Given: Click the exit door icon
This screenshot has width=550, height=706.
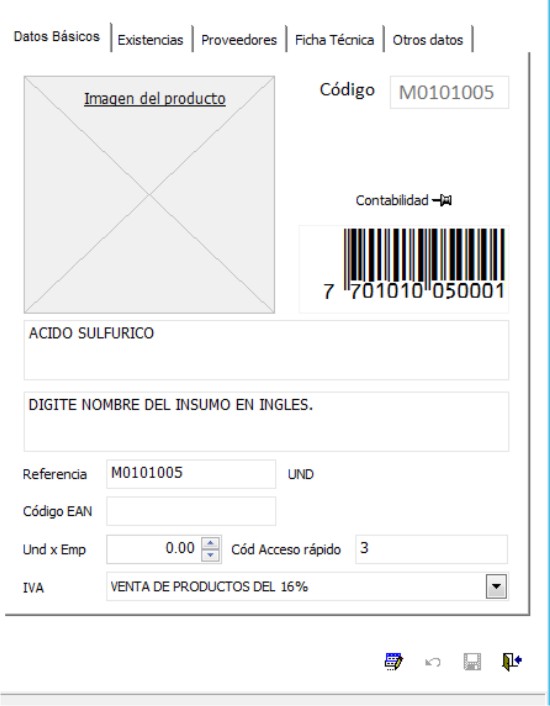Looking at the screenshot, I should coord(512,661).
